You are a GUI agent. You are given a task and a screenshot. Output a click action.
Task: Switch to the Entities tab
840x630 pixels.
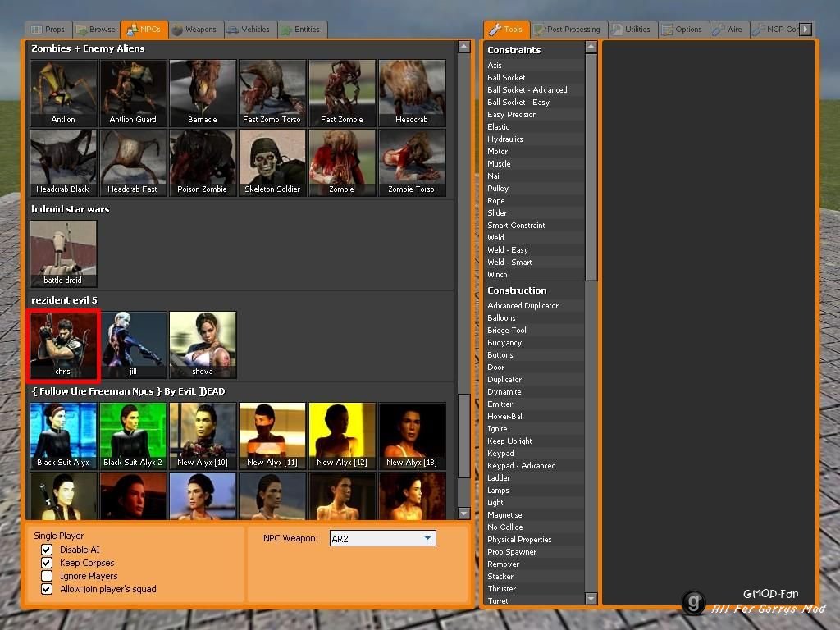coord(301,30)
